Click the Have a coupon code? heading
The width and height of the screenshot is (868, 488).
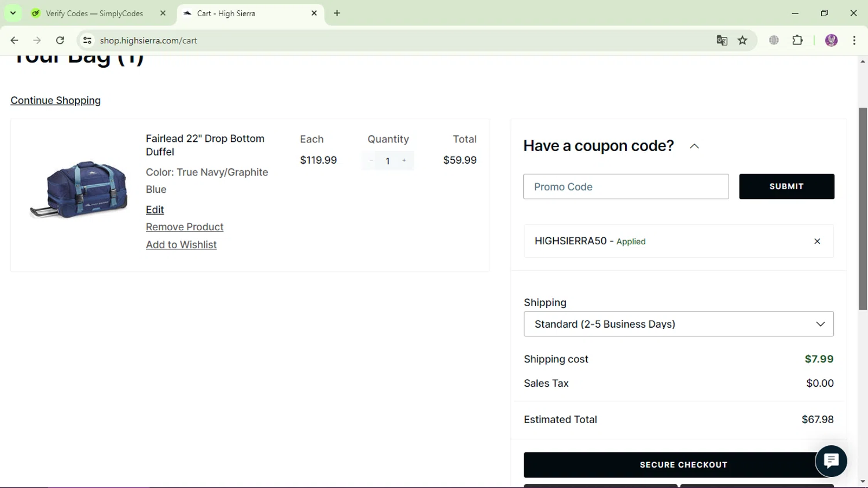(x=598, y=146)
